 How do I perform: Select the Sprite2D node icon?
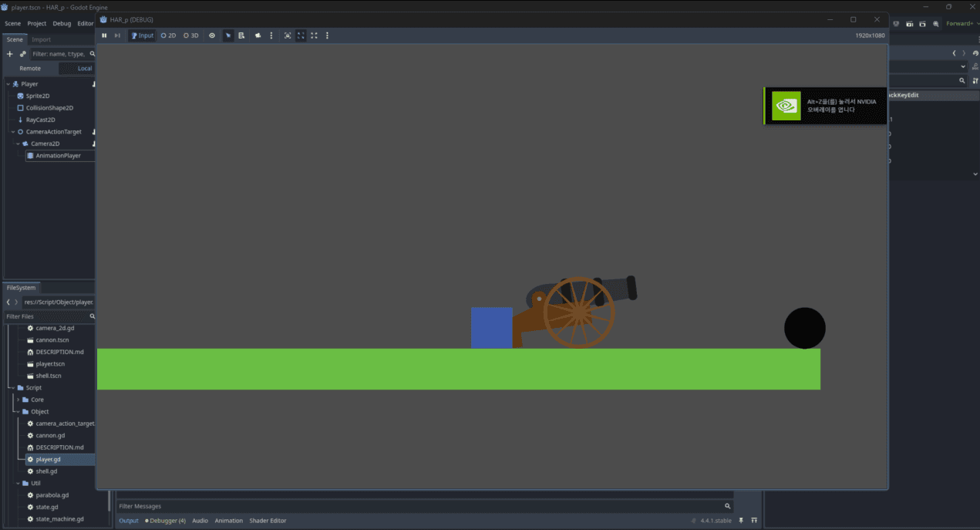[x=20, y=96]
